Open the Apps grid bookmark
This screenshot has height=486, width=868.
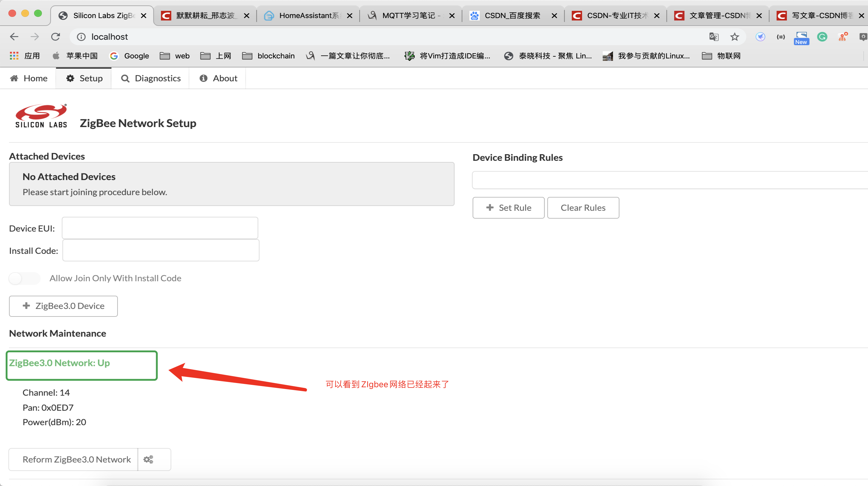[x=25, y=56]
